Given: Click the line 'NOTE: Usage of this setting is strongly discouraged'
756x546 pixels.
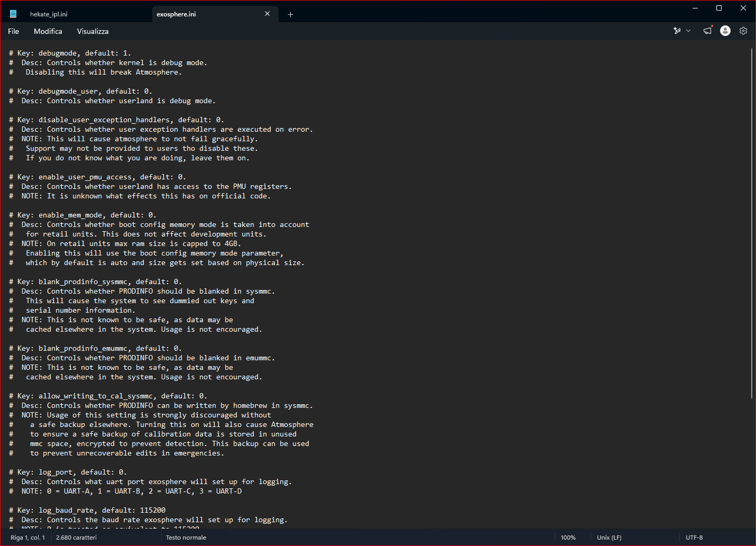Looking at the screenshot, I should pos(140,415).
